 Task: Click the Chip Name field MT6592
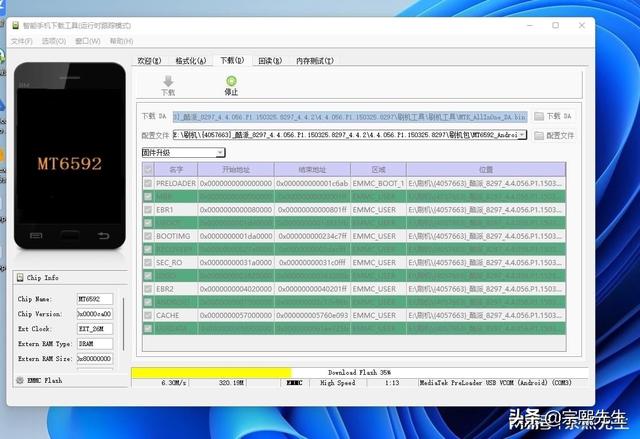pyautogui.click(x=95, y=299)
